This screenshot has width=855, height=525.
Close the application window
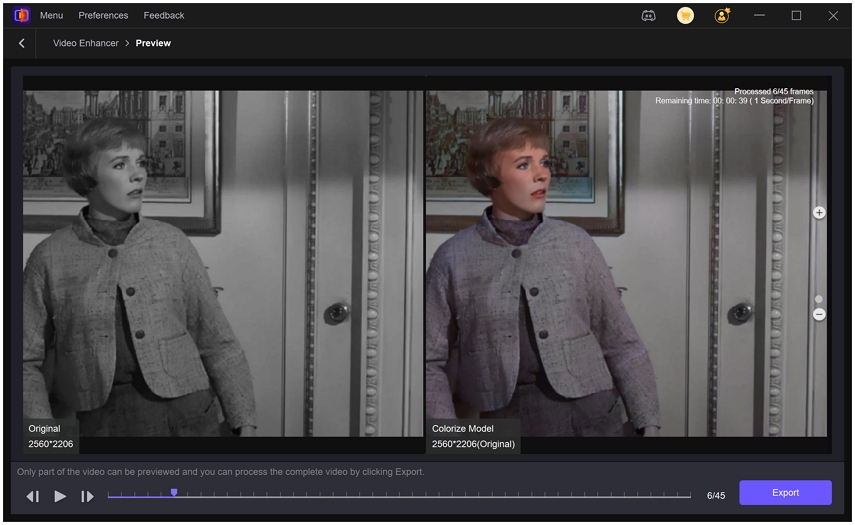[x=833, y=16]
